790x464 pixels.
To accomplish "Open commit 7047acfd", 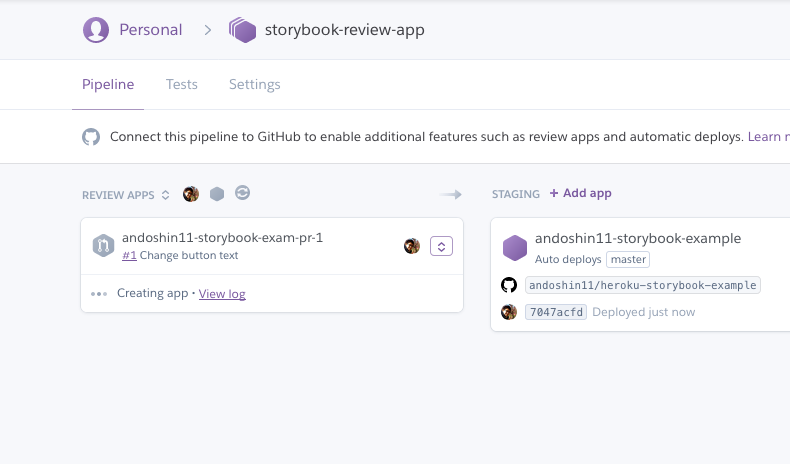I will [556, 312].
